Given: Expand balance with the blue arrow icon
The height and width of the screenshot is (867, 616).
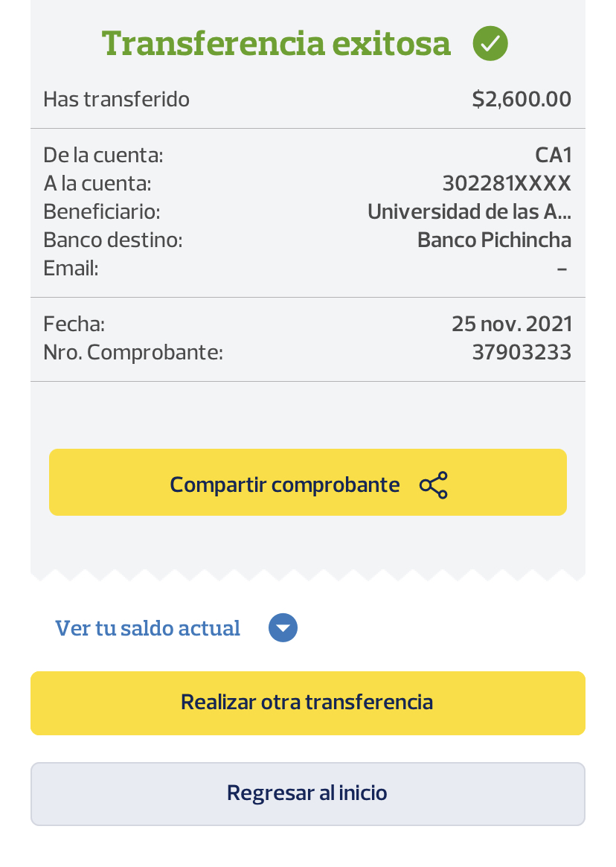Looking at the screenshot, I should 283,628.
